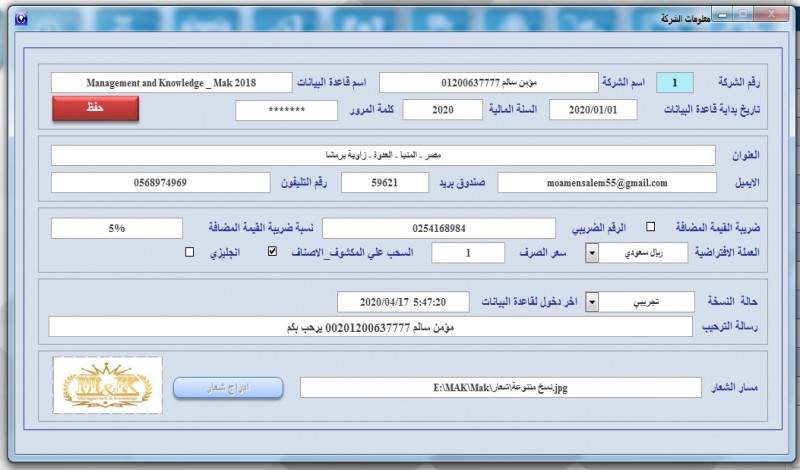Click the VAT percentage field showing 5%
800x470 pixels.
click(x=117, y=228)
